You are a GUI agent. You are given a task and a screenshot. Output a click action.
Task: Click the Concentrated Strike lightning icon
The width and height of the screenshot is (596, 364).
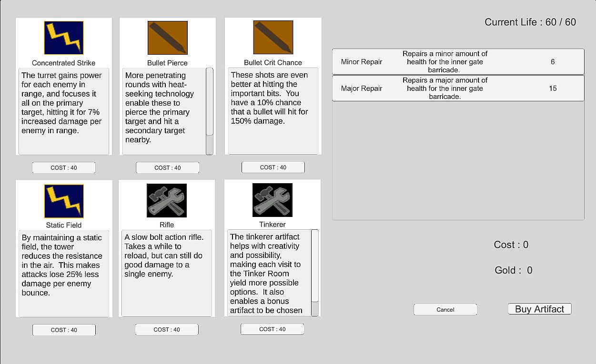click(64, 38)
